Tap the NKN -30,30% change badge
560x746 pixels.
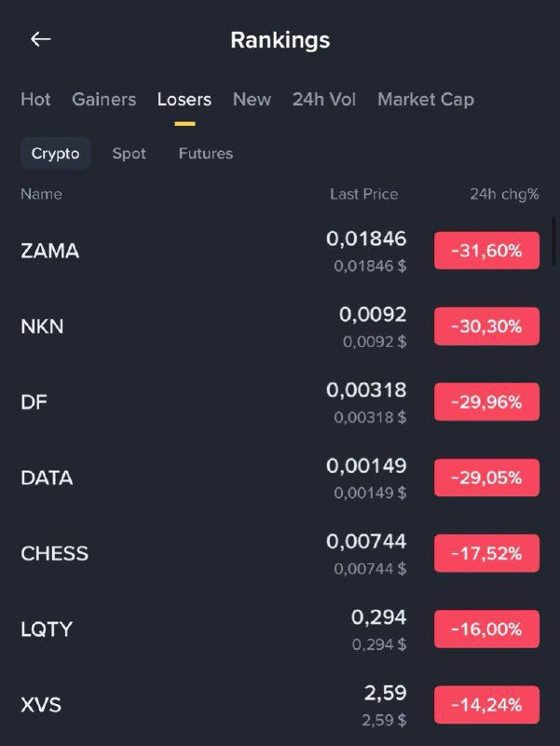(486, 326)
